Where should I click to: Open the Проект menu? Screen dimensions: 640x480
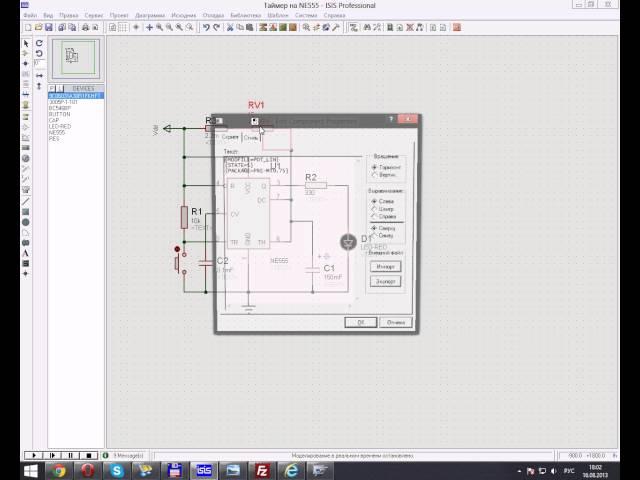[x=119, y=15]
